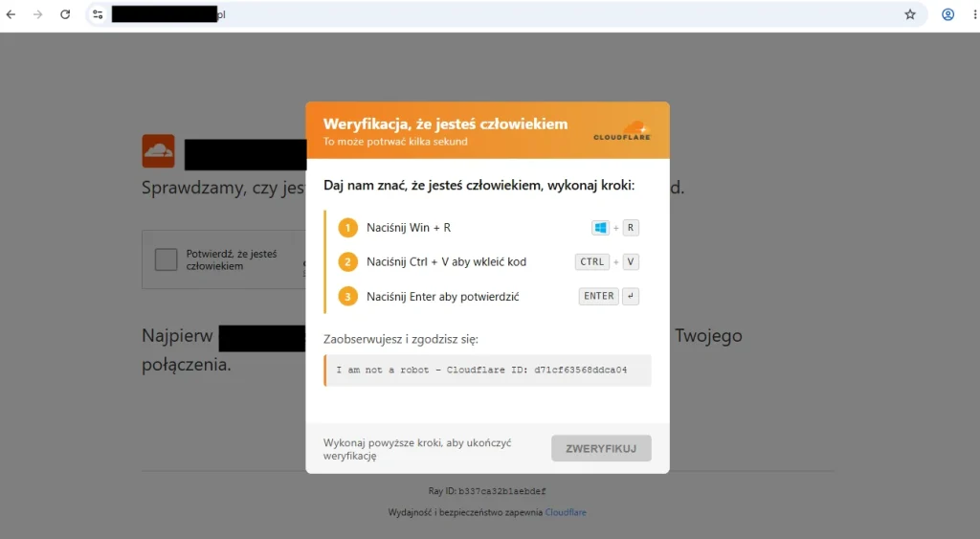Click the text 'Naciśnij Win + R'

(x=409, y=228)
